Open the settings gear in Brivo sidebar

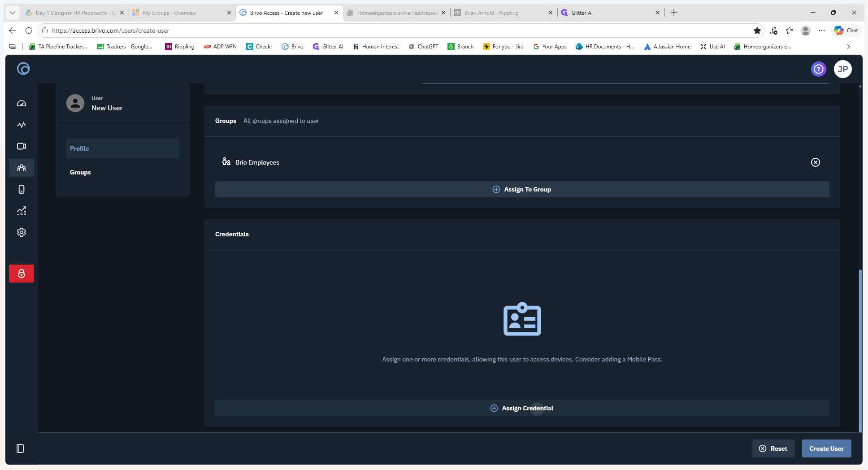pos(22,232)
